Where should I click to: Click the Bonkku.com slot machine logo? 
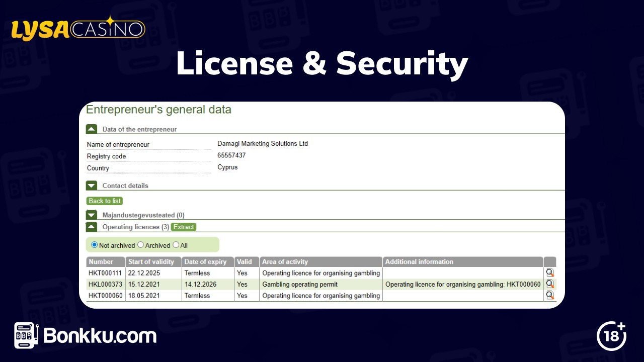[26, 336]
